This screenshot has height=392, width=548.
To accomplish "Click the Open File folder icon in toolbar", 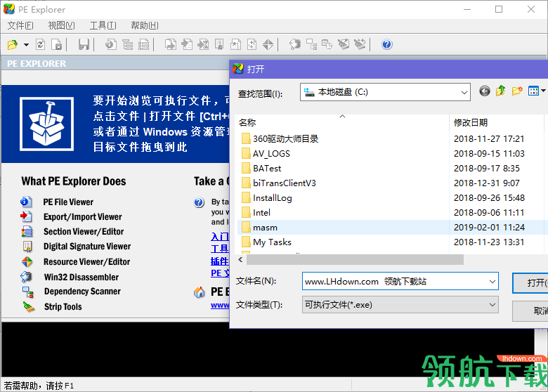I will 12,45.
